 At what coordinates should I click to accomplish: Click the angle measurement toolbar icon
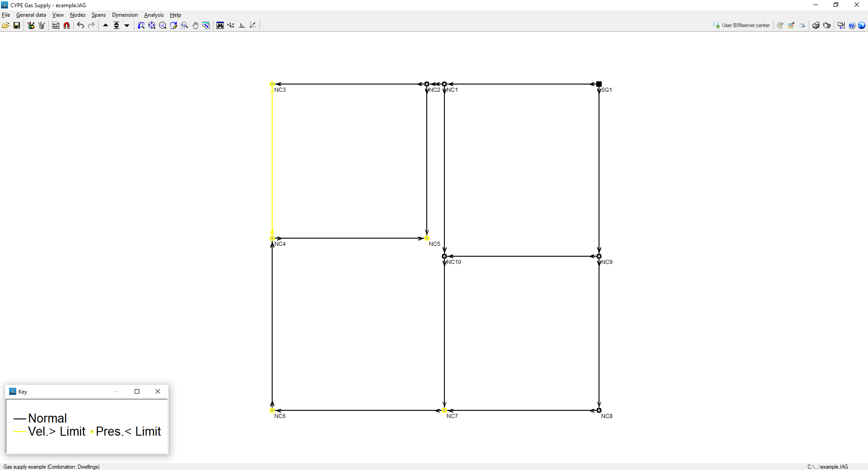242,25
